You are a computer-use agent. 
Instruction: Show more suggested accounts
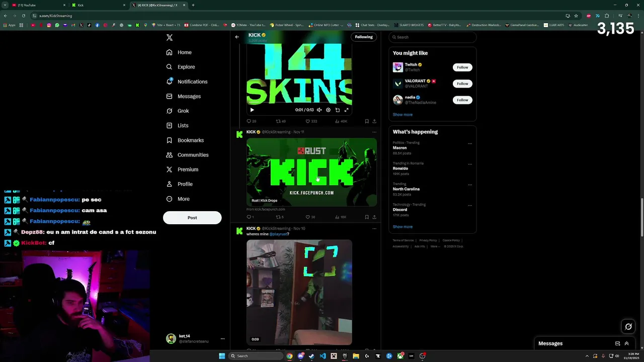click(403, 115)
